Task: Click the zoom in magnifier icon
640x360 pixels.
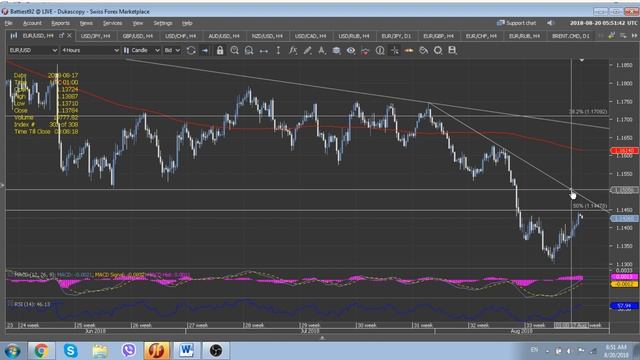Action: 235,50
